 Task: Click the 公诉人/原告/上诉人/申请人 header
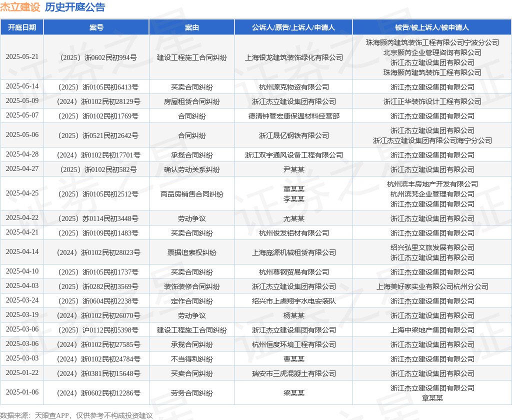click(x=293, y=27)
